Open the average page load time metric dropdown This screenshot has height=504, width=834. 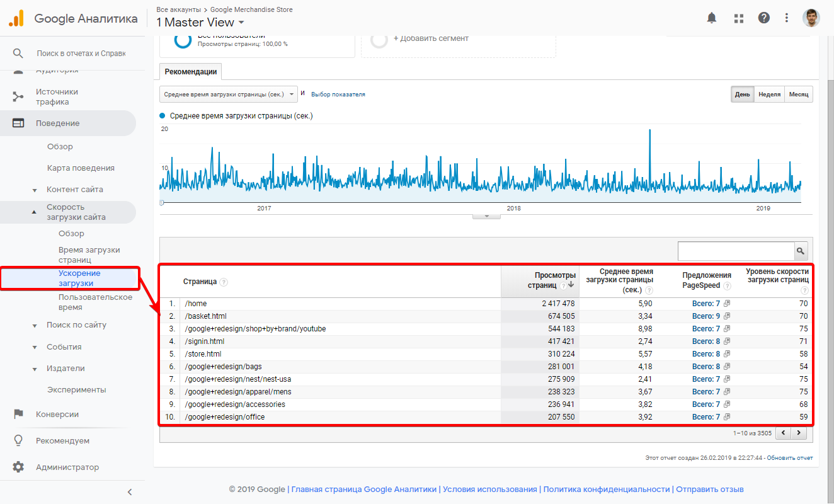click(x=228, y=94)
